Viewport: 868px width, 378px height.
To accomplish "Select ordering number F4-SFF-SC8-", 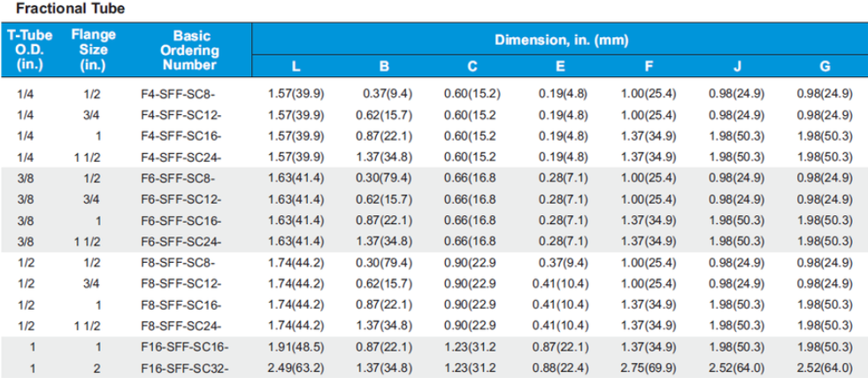I will pyautogui.click(x=177, y=93).
